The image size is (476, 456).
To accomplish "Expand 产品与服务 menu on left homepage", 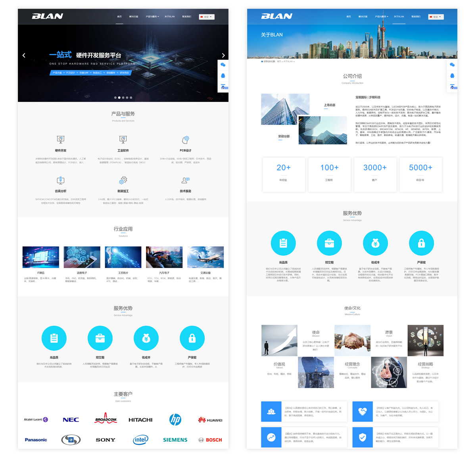I will pyautogui.click(x=152, y=17).
